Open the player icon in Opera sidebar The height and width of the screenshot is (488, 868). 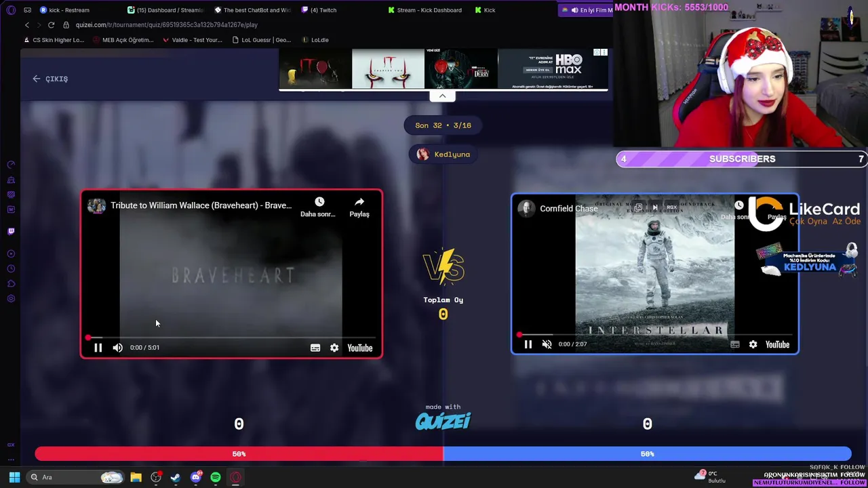tap(11, 253)
